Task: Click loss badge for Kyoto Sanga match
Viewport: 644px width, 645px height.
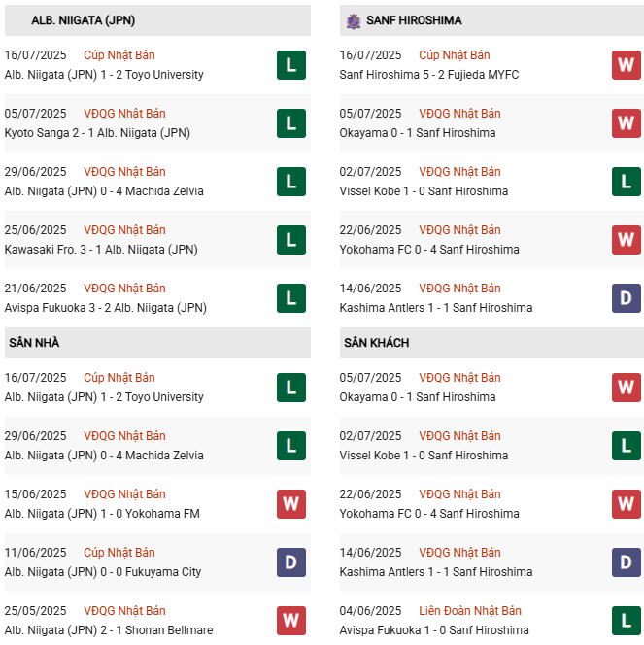Action: click(291, 123)
